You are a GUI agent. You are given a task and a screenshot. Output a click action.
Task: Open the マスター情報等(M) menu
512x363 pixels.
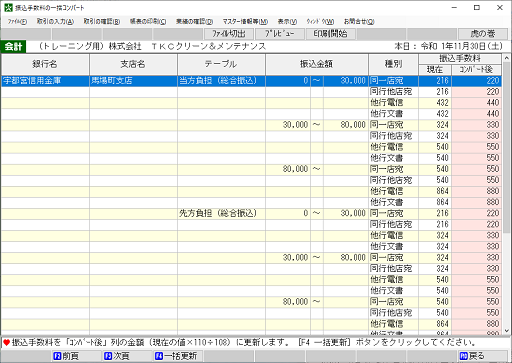click(245, 22)
